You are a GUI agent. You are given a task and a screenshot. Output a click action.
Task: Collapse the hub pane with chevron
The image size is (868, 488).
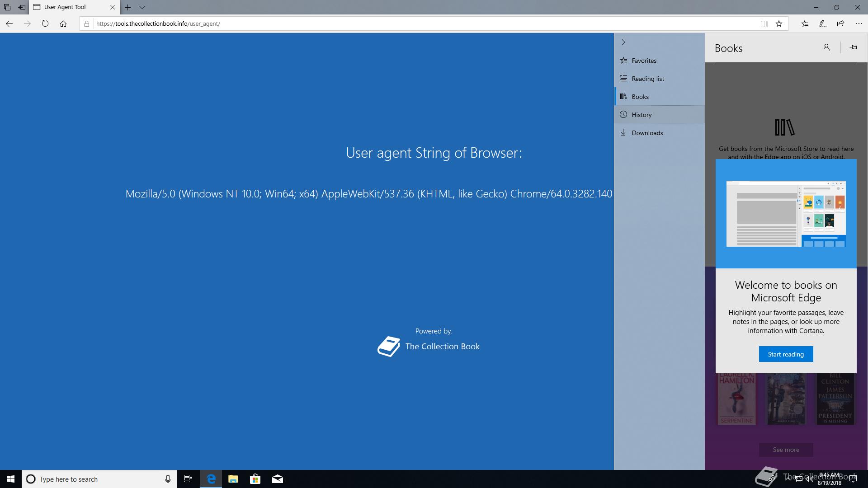click(623, 42)
